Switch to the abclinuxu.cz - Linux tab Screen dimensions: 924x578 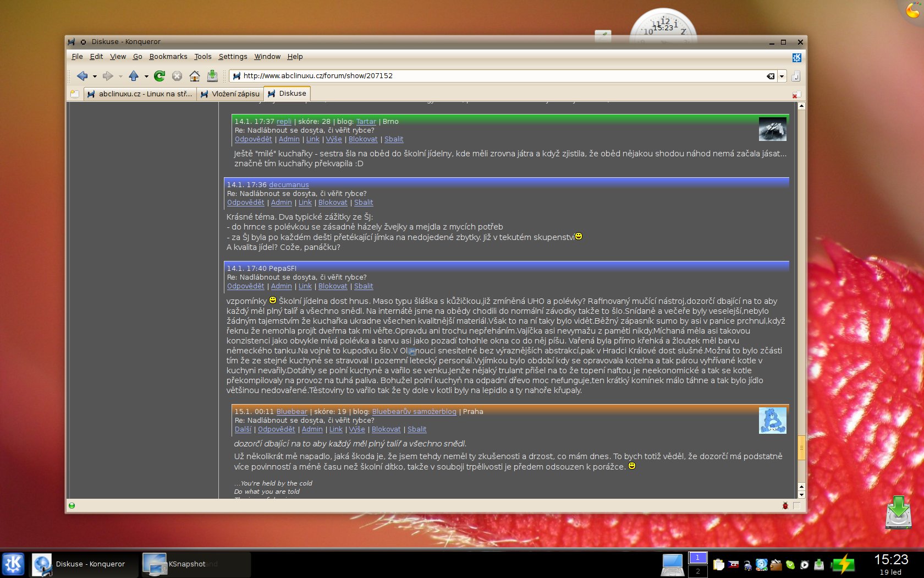[140, 94]
